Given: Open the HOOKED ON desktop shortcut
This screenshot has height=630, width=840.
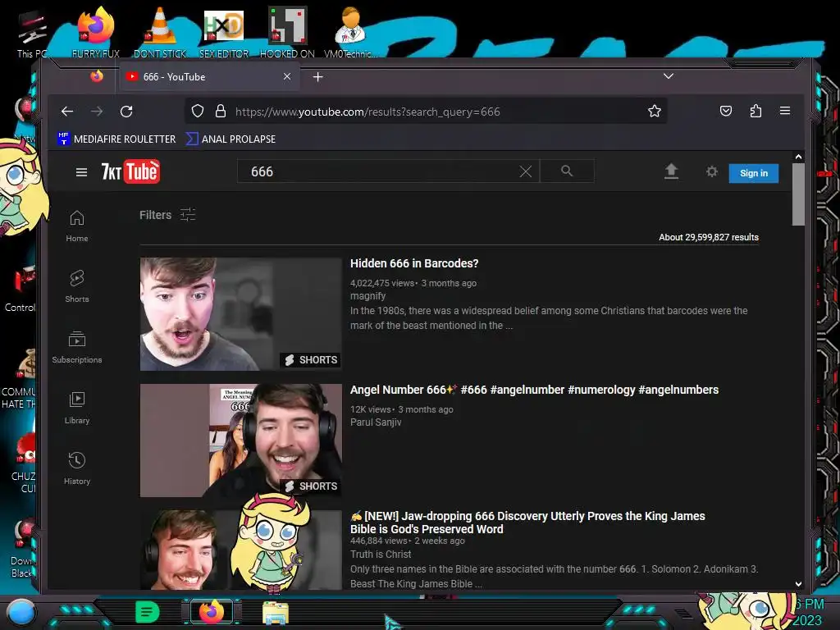Looking at the screenshot, I should tap(287, 32).
